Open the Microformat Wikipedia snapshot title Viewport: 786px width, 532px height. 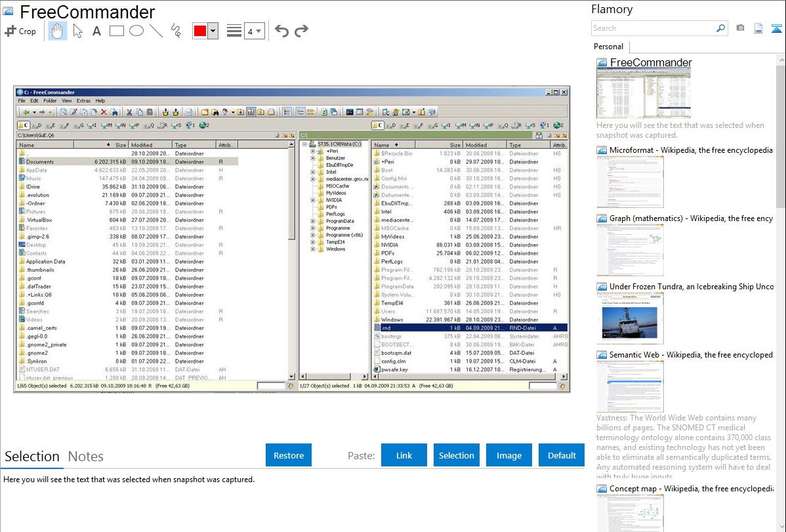691,150
